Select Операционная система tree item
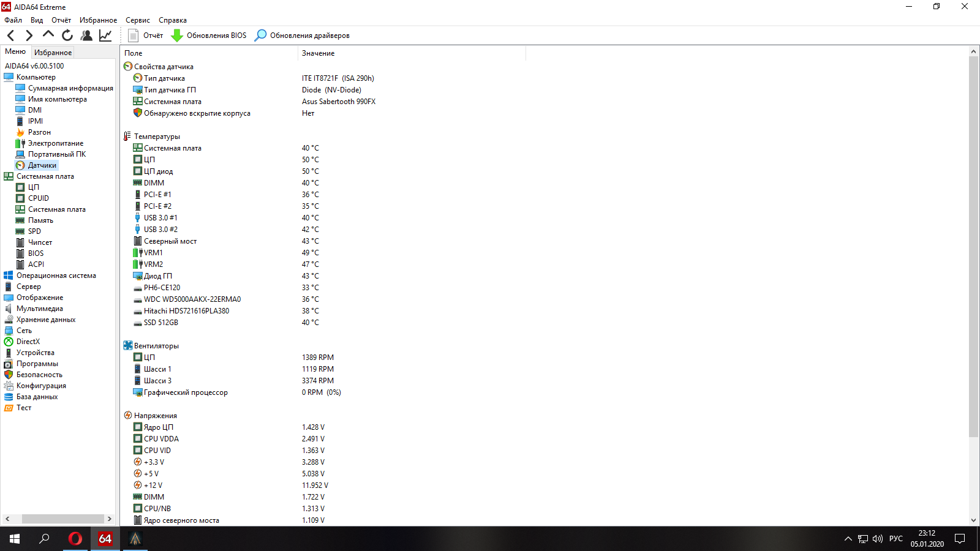 point(56,275)
